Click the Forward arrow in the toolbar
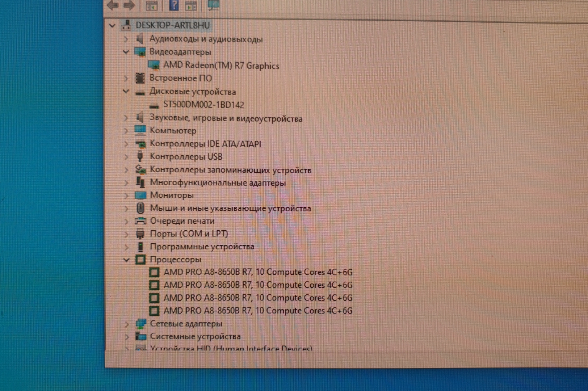 coord(129,5)
